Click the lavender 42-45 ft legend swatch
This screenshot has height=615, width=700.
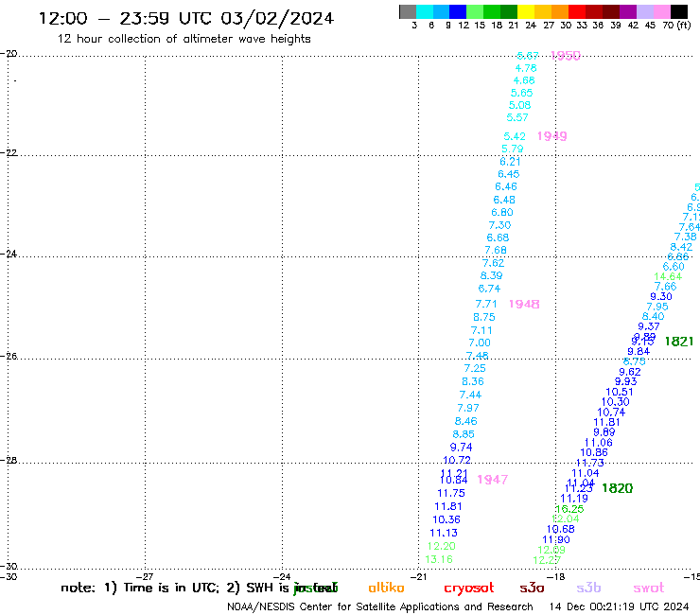pos(644,11)
